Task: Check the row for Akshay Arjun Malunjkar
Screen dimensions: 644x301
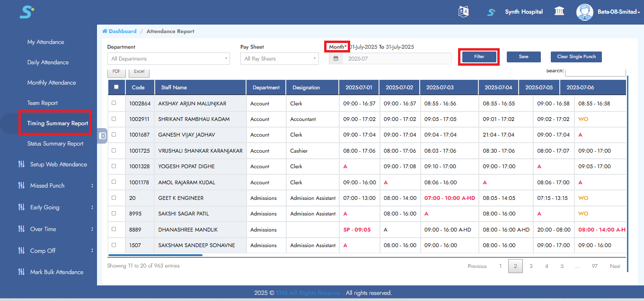Action: [x=114, y=103]
